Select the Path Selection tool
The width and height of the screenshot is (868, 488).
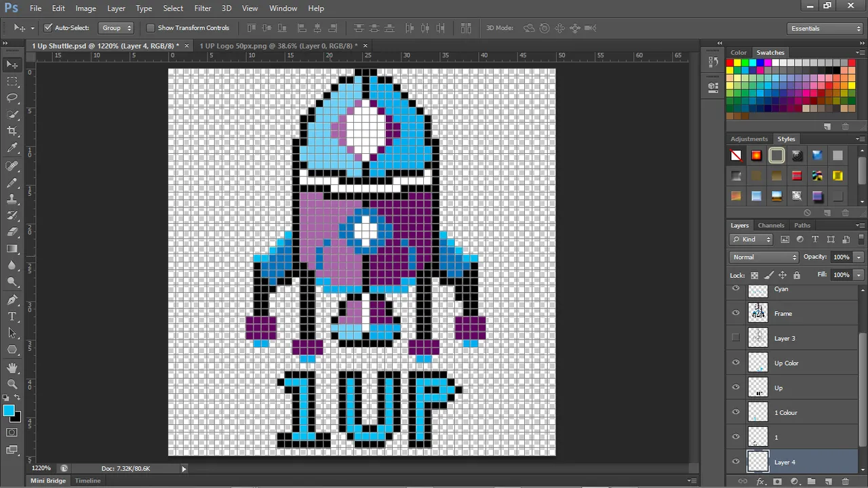12,333
